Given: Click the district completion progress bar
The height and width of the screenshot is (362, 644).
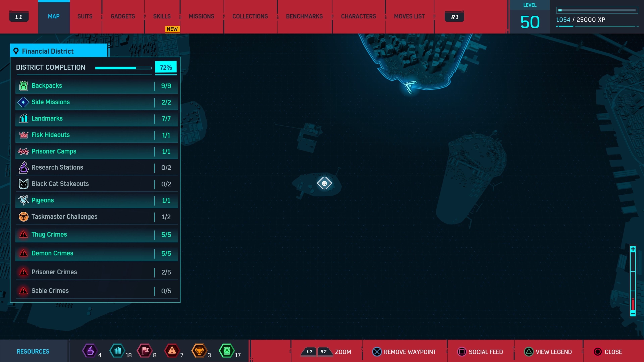Looking at the screenshot, I should click(123, 68).
